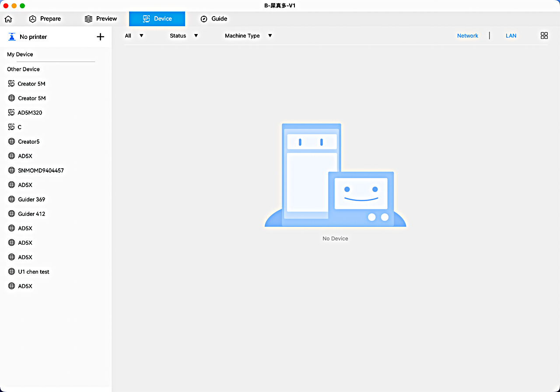The height and width of the screenshot is (392, 560).
Task: Select Creator 5M entry with globe icon
Action: click(27, 98)
